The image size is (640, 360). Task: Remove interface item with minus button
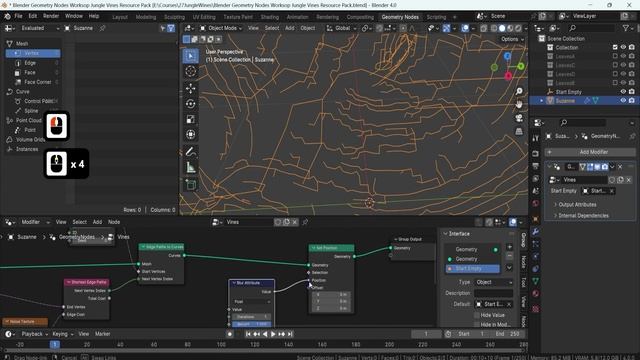509,256
